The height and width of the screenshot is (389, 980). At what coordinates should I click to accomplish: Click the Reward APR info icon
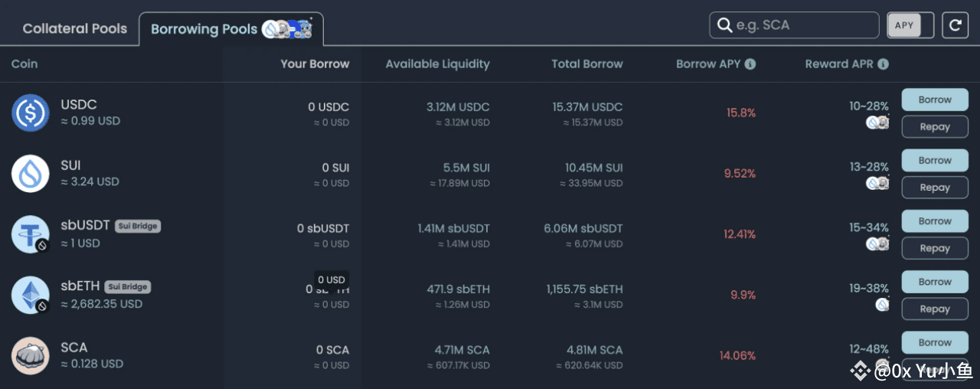pyautogui.click(x=883, y=64)
